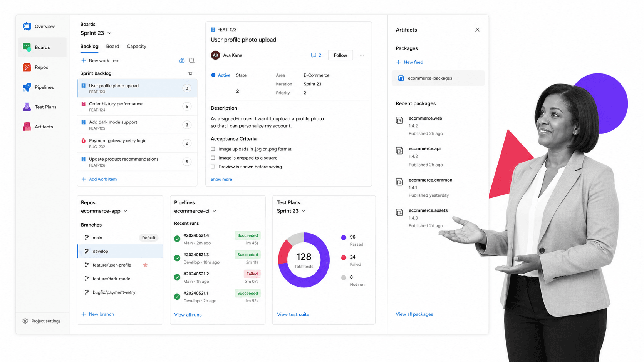
Task: Click the feature icon beside FEAT-123 header
Action: 213,30
